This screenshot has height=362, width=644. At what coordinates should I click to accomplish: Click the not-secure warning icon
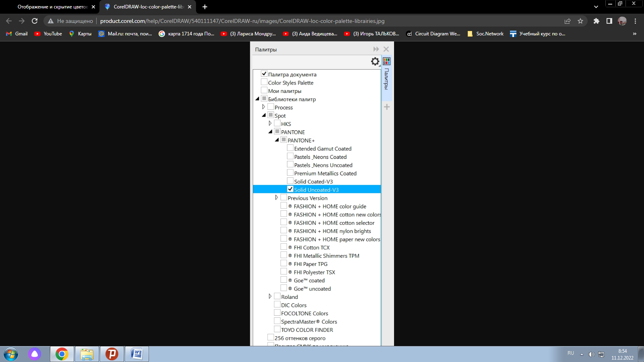pyautogui.click(x=51, y=21)
